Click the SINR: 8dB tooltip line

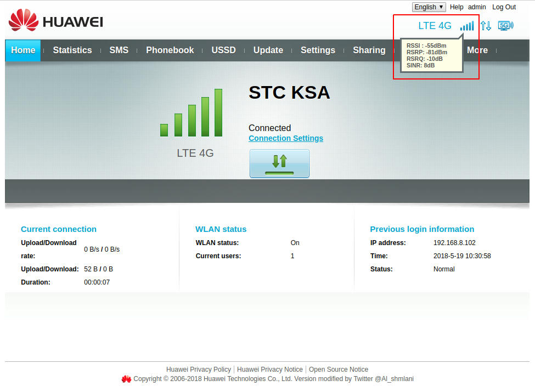point(420,65)
